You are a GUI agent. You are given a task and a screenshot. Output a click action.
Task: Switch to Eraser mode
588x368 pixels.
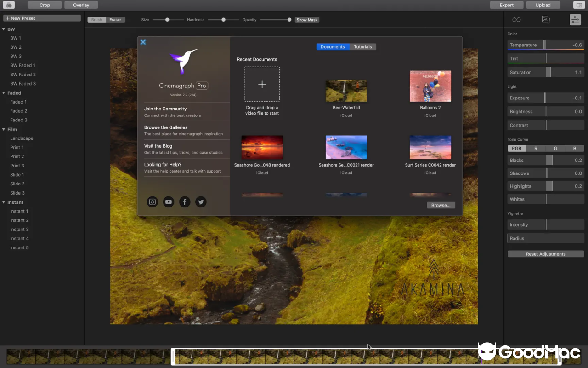click(x=115, y=20)
